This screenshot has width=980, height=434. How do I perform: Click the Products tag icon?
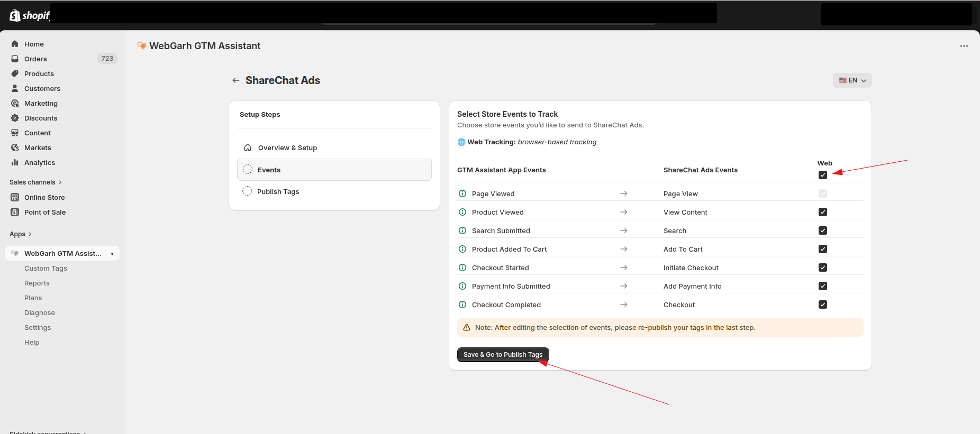(15, 73)
